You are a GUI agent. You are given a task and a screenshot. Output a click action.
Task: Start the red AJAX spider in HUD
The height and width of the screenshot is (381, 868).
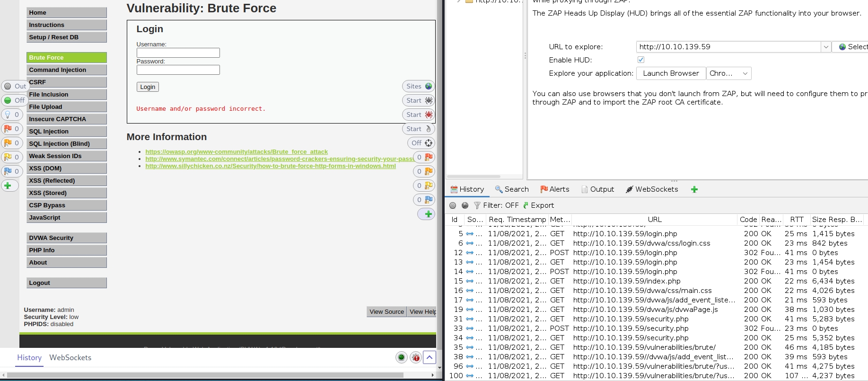click(419, 115)
